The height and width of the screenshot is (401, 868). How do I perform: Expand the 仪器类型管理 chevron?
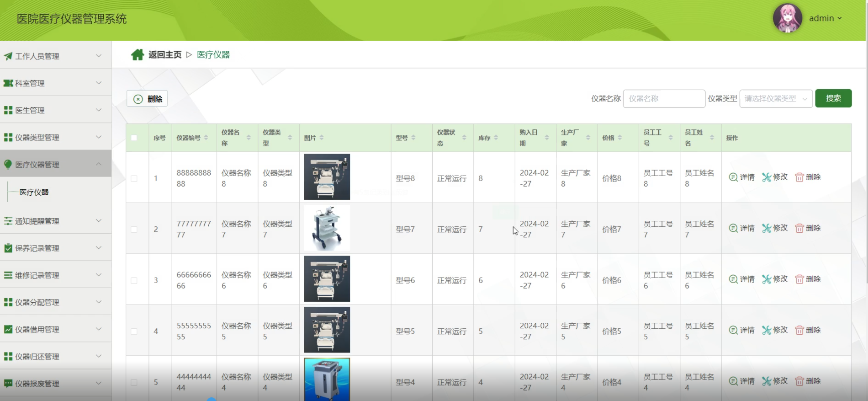point(99,137)
